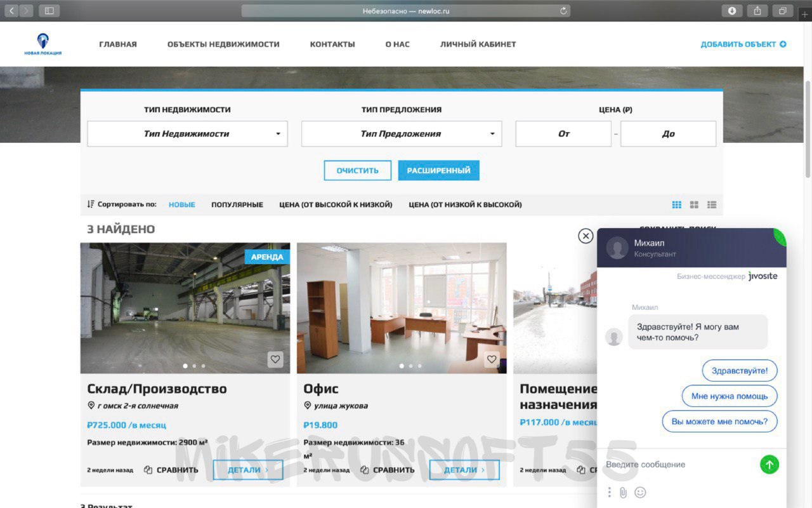Screen dimensions: 812x508
Task: Favorite the Офис listing with the heart
Action: tap(492, 359)
